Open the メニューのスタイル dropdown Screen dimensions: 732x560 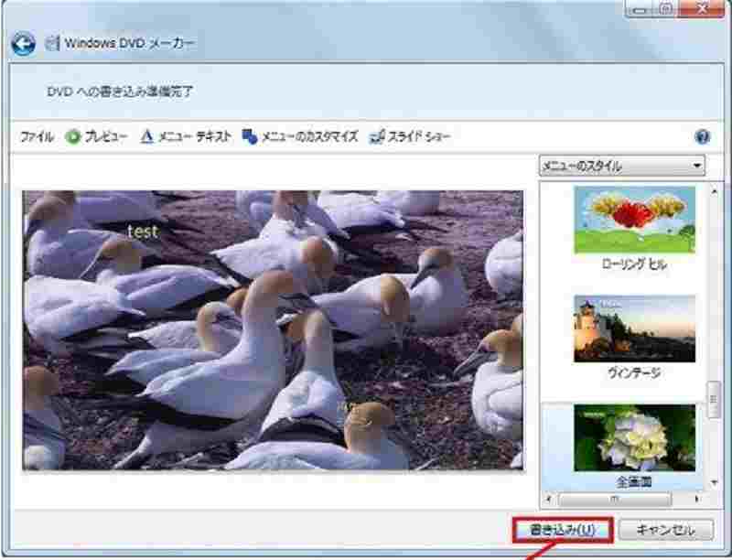(x=622, y=163)
